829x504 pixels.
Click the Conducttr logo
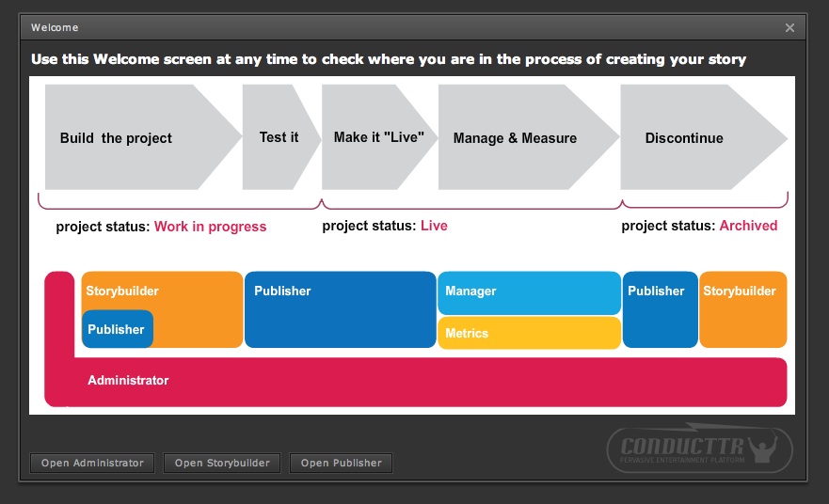[x=699, y=448]
